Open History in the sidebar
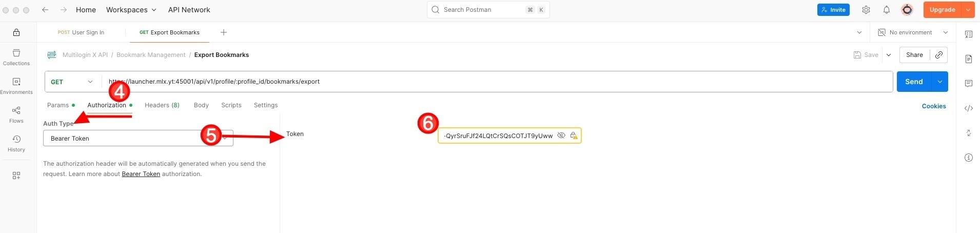Viewport: 980px width, 233px height. (x=16, y=144)
